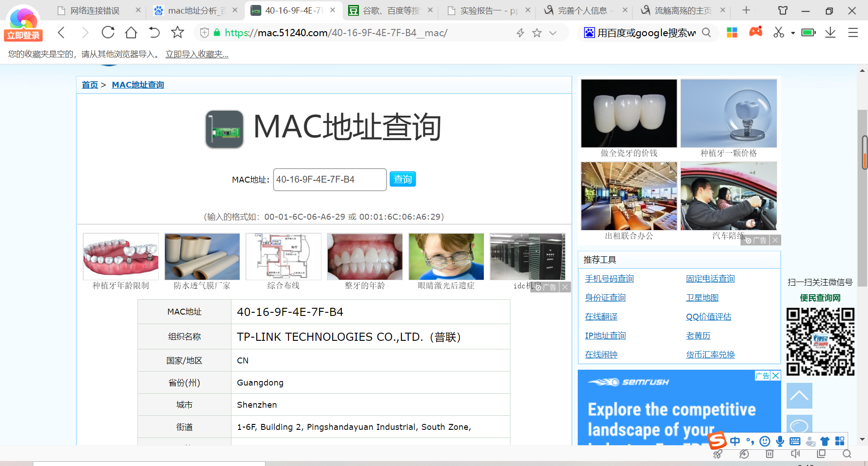Click the forward navigation arrow

85,33
